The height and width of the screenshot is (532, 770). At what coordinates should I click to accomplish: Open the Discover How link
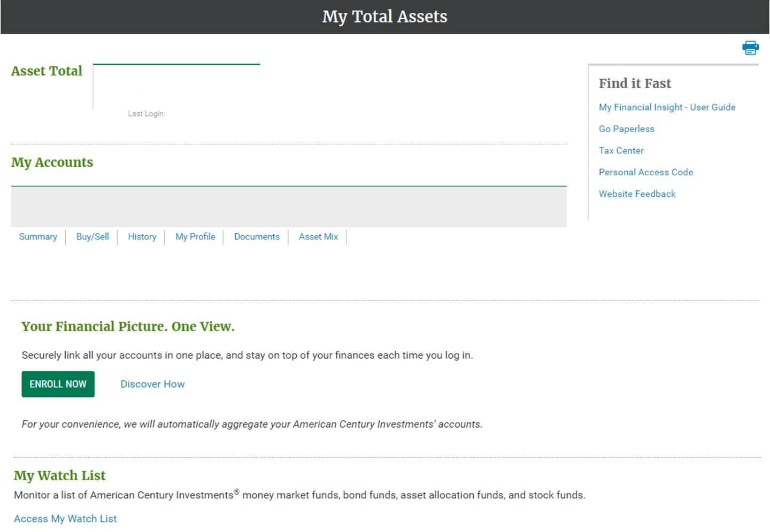point(152,384)
